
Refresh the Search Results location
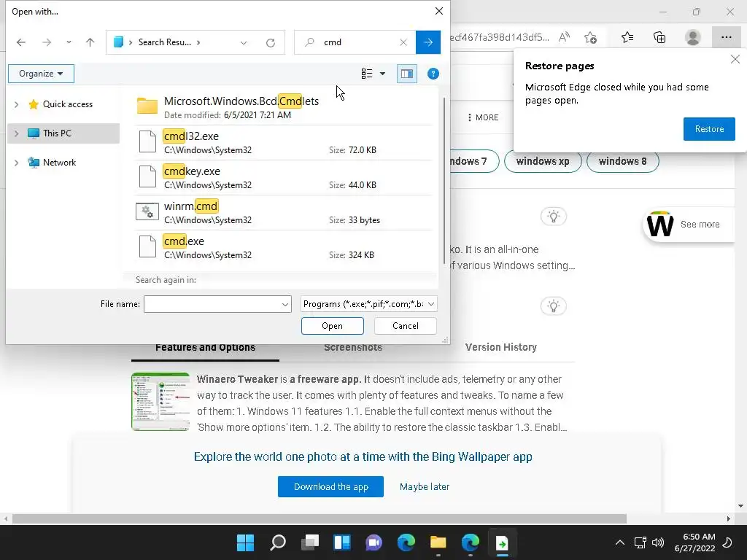pyautogui.click(x=271, y=42)
